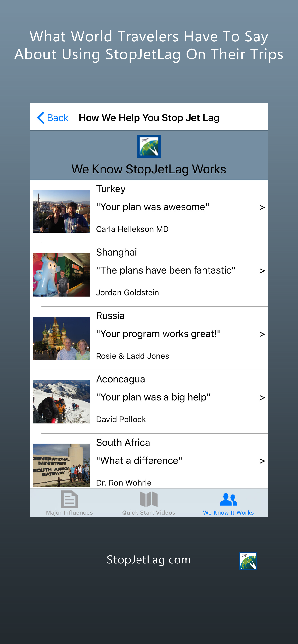Open the Shanghai testimonial photo
Image resolution: width=298 pixels, height=644 pixels.
pos(61,275)
